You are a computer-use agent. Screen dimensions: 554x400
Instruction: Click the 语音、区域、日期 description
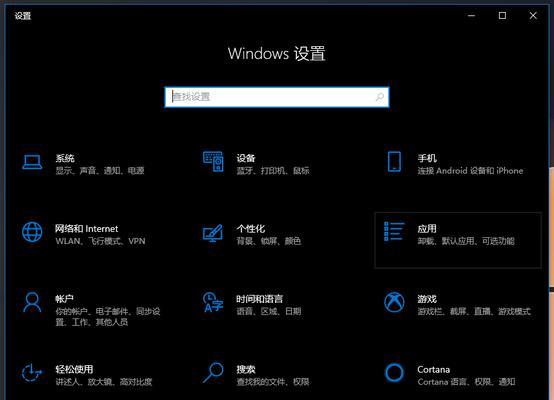[x=269, y=311]
